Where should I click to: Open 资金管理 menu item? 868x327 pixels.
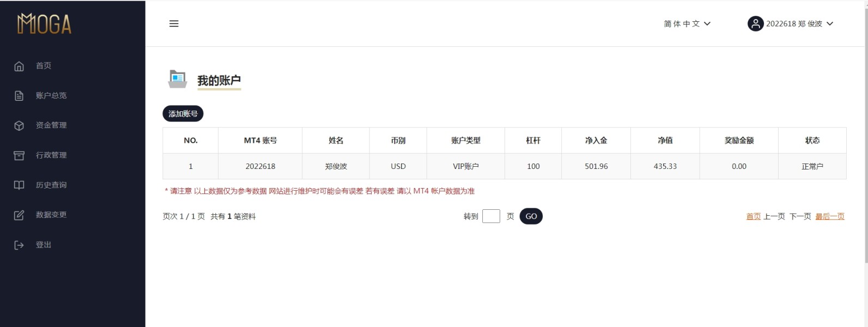pyautogui.click(x=51, y=125)
